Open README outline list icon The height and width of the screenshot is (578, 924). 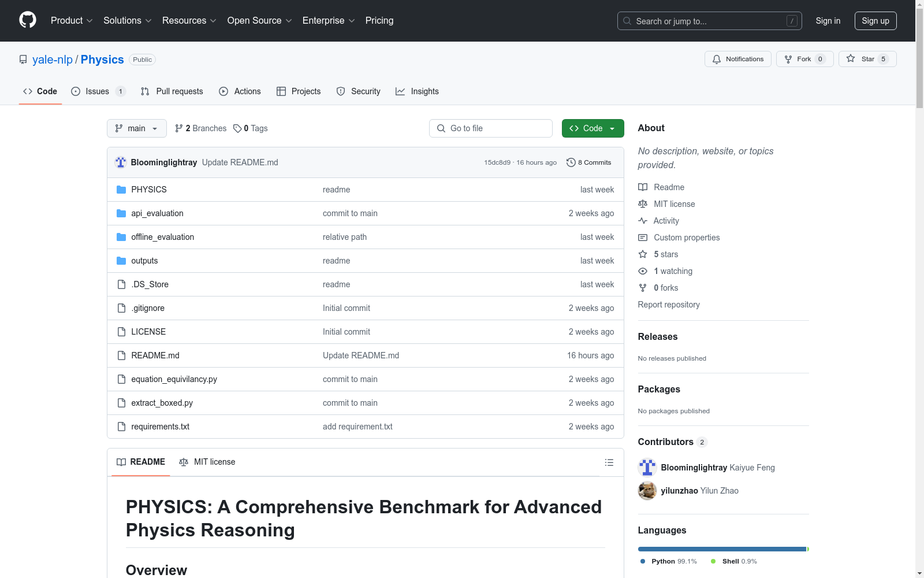[x=609, y=462]
